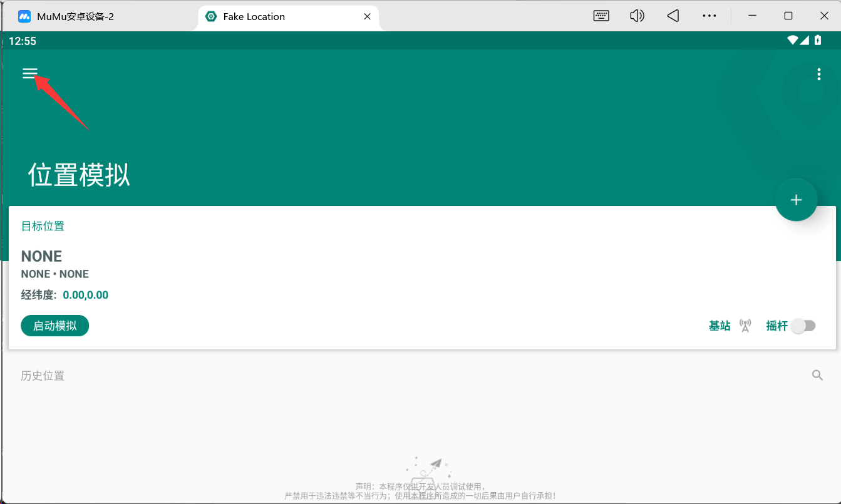Click the emulator volume speaker icon
Screen dimensions: 841x504
tap(637, 16)
